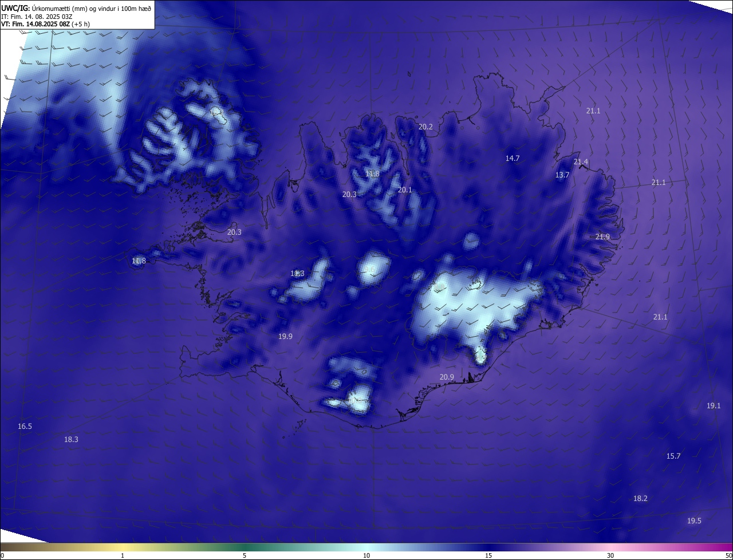Click the color scale label 30

[x=610, y=555]
